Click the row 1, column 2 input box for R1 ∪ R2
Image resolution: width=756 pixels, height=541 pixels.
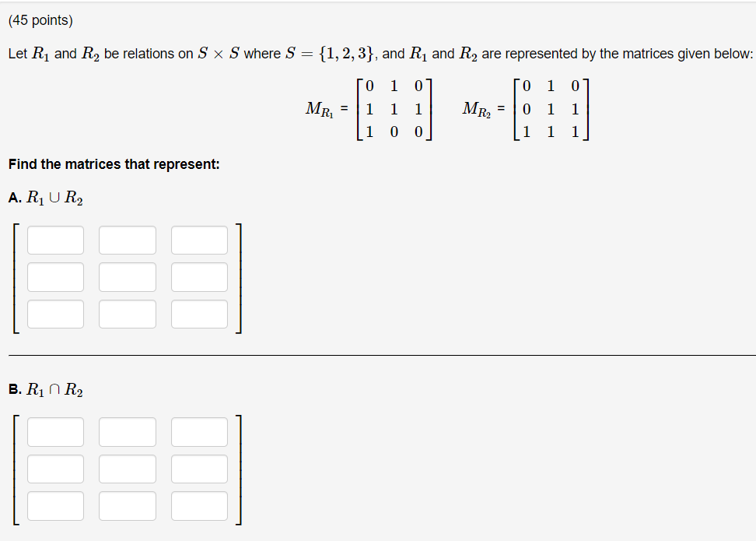(128, 240)
